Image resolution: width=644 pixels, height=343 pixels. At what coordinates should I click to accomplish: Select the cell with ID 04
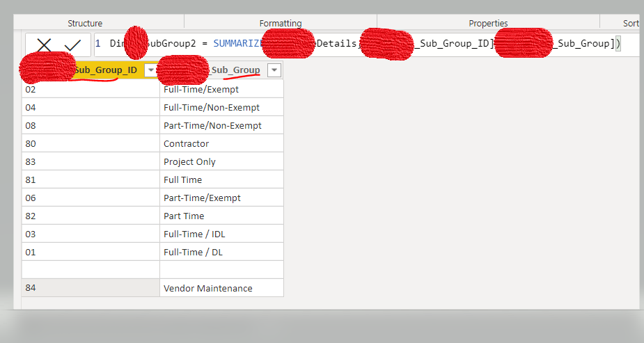tap(91, 107)
